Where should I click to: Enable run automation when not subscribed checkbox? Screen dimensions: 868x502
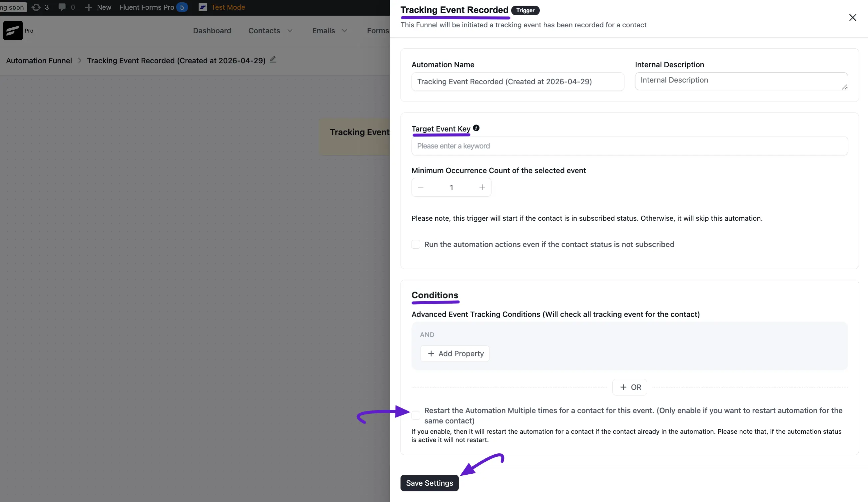click(x=416, y=244)
